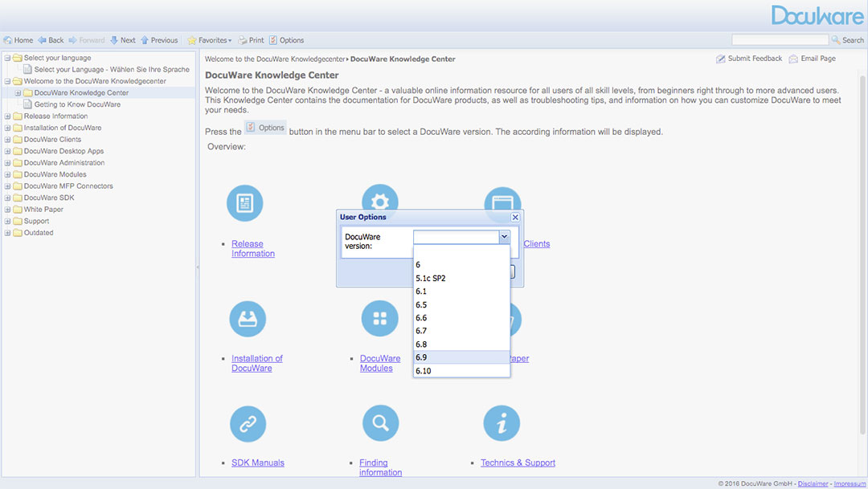
Task: Click the window circle icon above Clients
Action: [x=502, y=198]
